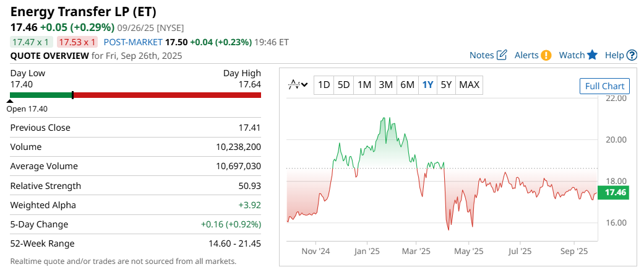The height and width of the screenshot is (272, 644).
Task: Click the day range open marker
Action: (11, 100)
